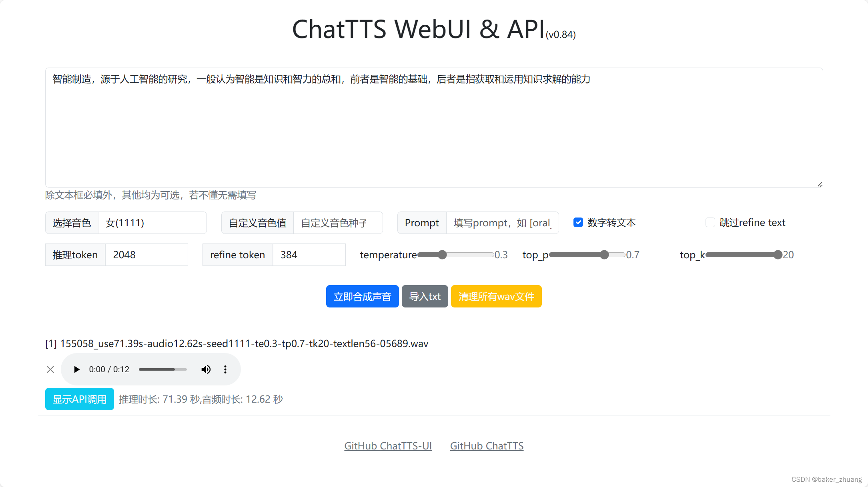Click the 显示API调用 button
The image size is (868, 487).
click(79, 399)
